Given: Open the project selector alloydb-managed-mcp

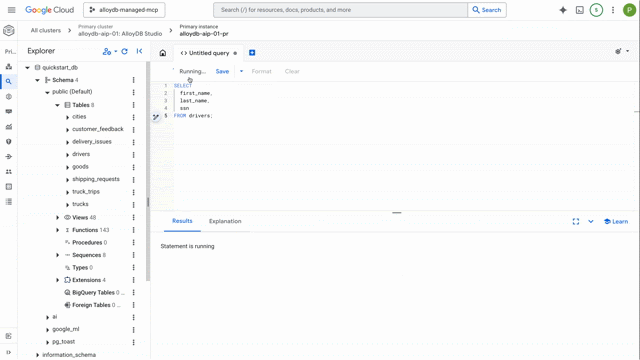Looking at the screenshot, I should point(124,10).
